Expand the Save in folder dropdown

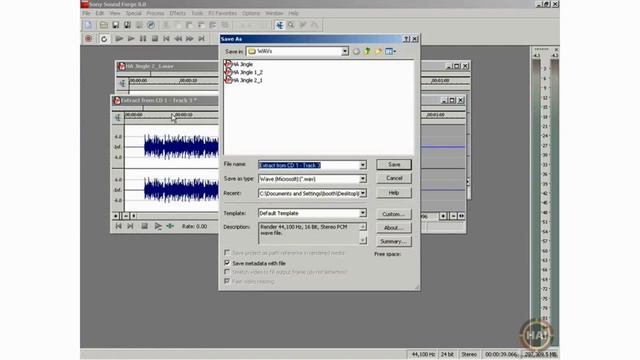[x=345, y=51]
